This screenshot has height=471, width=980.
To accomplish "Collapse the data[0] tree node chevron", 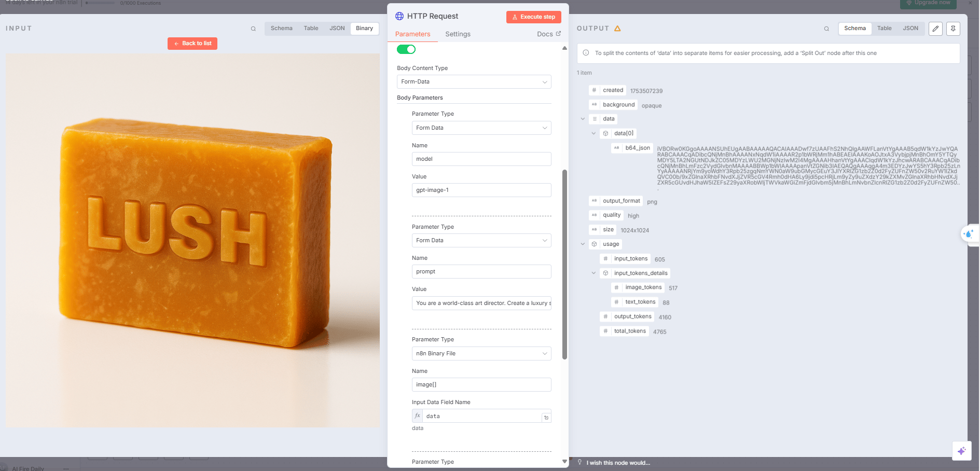I will [x=594, y=133].
